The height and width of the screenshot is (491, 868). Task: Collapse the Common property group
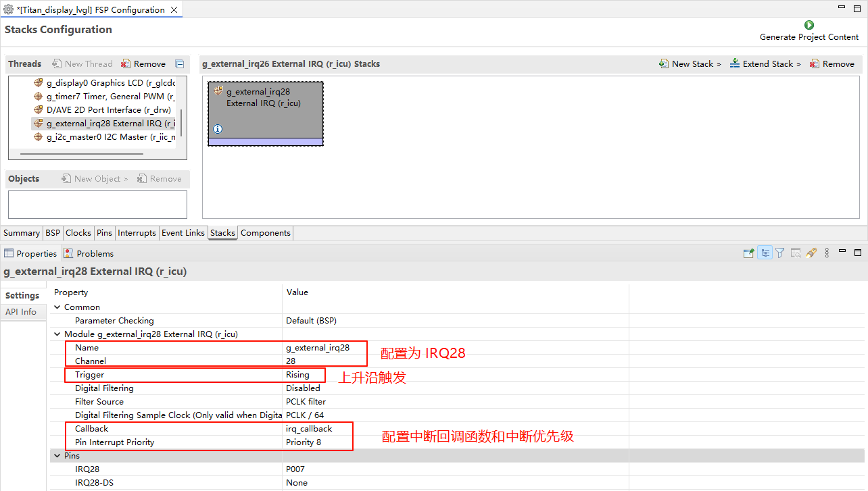[57, 307]
